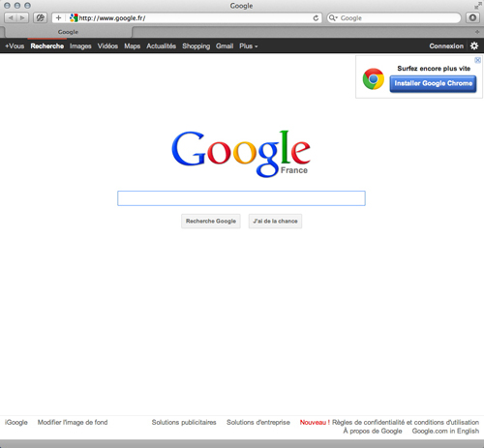Image resolution: width=484 pixels, height=448 pixels.
Task: Open Maps in the Google navigation bar
Action: pos(132,46)
